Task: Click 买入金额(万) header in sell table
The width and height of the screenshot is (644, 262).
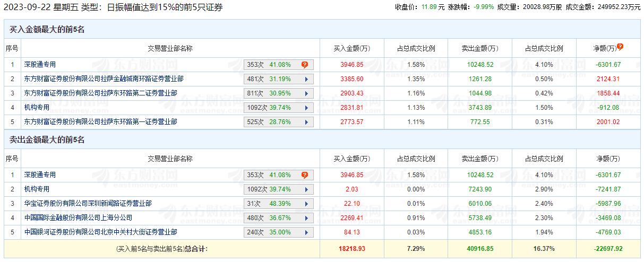Action: [351, 159]
